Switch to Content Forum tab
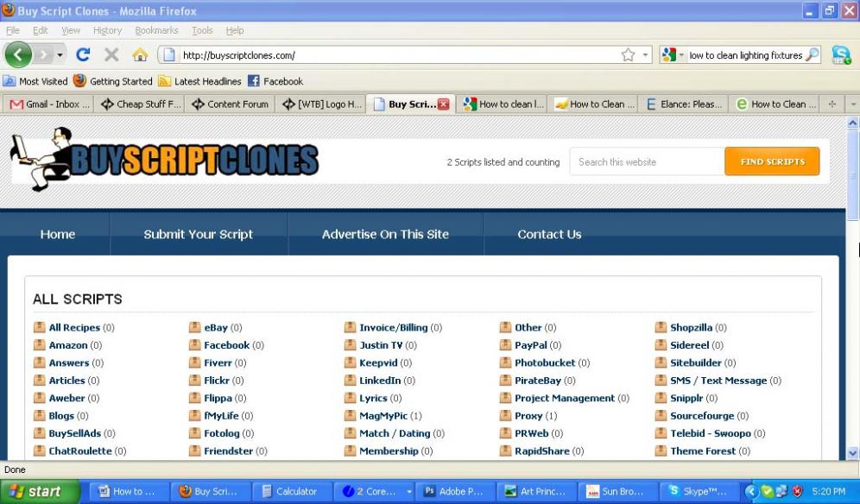 [x=231, y=104]
